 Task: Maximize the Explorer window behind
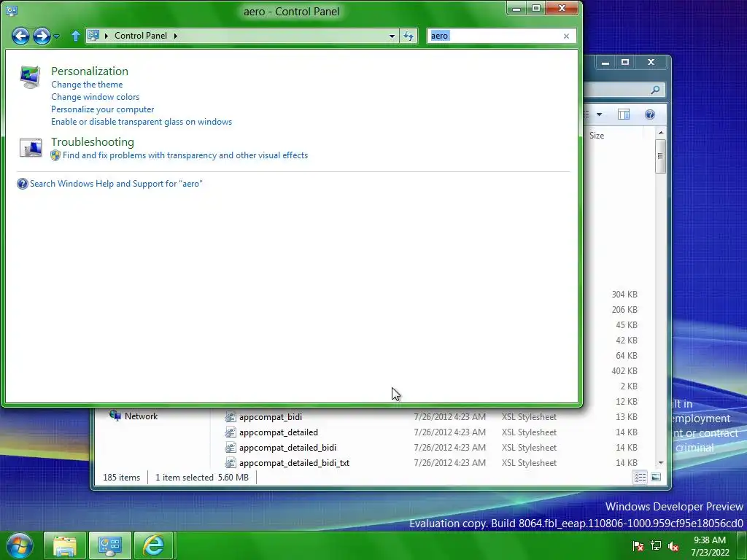(625, 63)
